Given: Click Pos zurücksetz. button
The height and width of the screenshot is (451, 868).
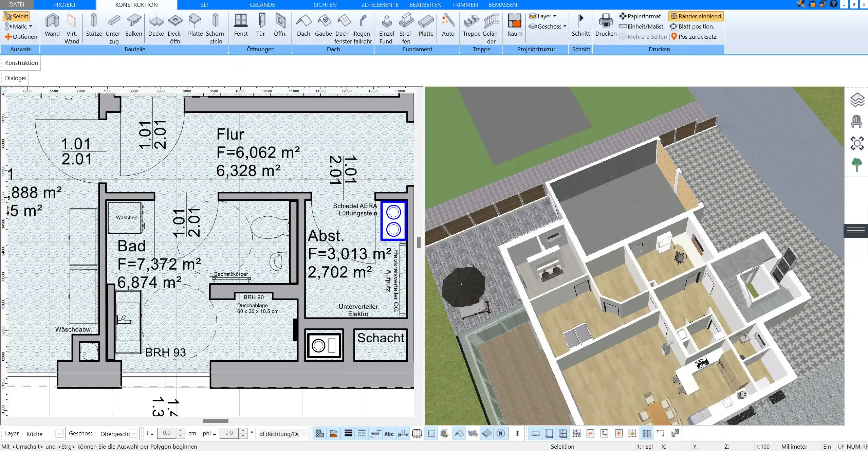Looking at the screenshot, I should pyautogui.click(x=694, y=37).
